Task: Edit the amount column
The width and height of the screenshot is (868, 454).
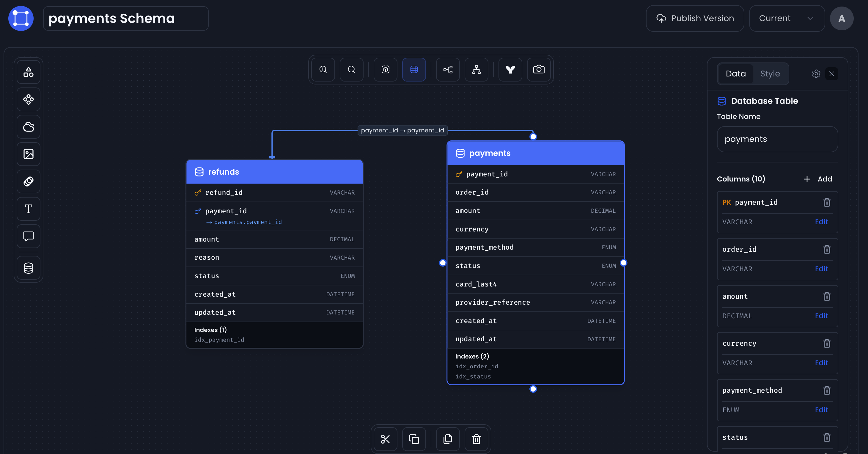Action: pos(821,316)
